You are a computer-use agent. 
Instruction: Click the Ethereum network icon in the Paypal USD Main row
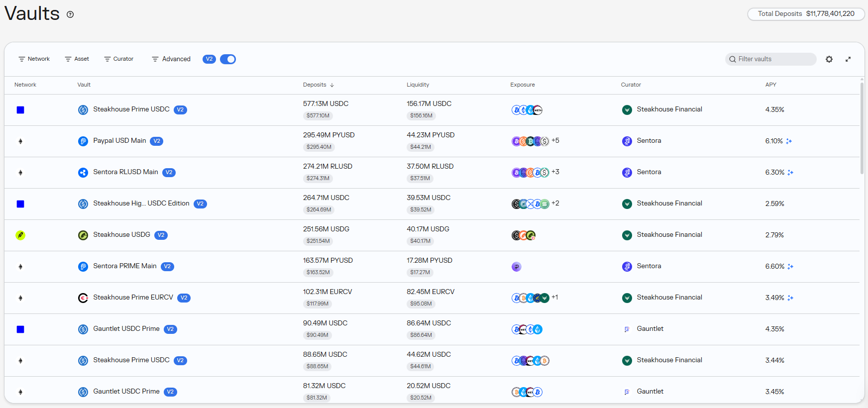(x=20, y=141)
